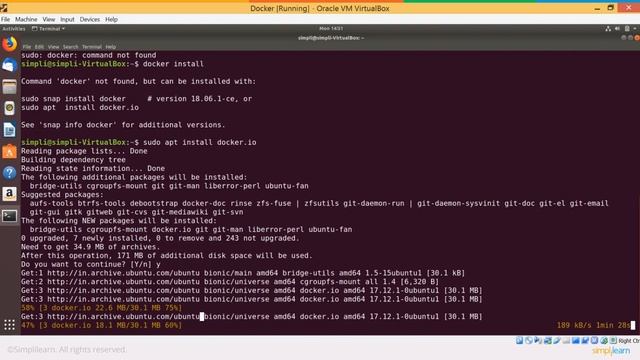The width and height of the screenshot is (640, 360).
Task: Click the 'docker install' command text
Action: [x=173, y=64]
